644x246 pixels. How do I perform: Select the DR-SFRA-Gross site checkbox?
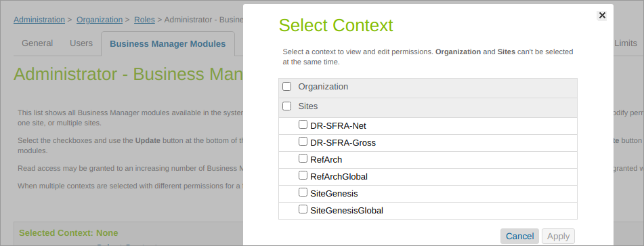click(303, 142)
